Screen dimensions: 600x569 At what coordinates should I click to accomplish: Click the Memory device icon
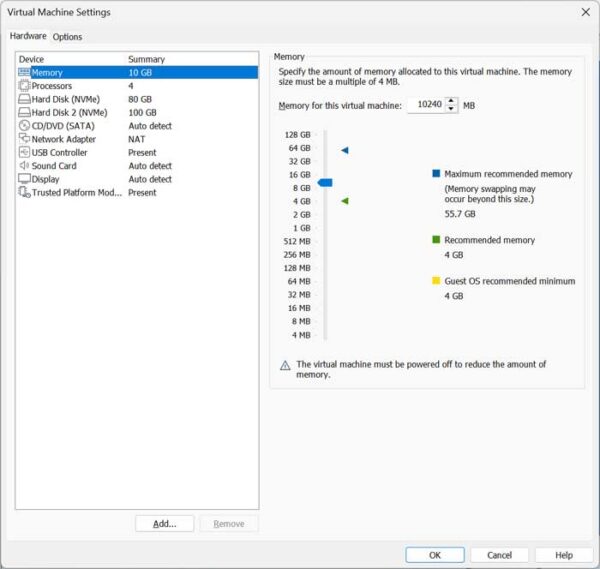click(x=24, y=72)
